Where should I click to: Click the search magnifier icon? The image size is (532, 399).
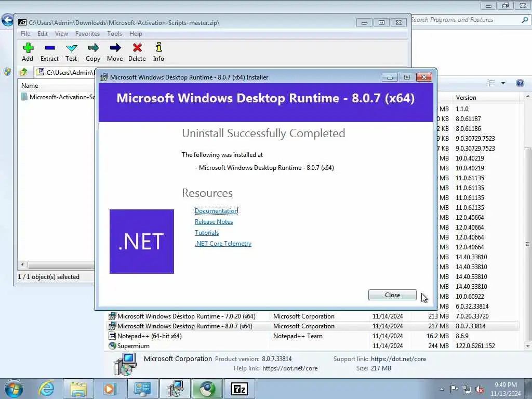tap(525, 20)
